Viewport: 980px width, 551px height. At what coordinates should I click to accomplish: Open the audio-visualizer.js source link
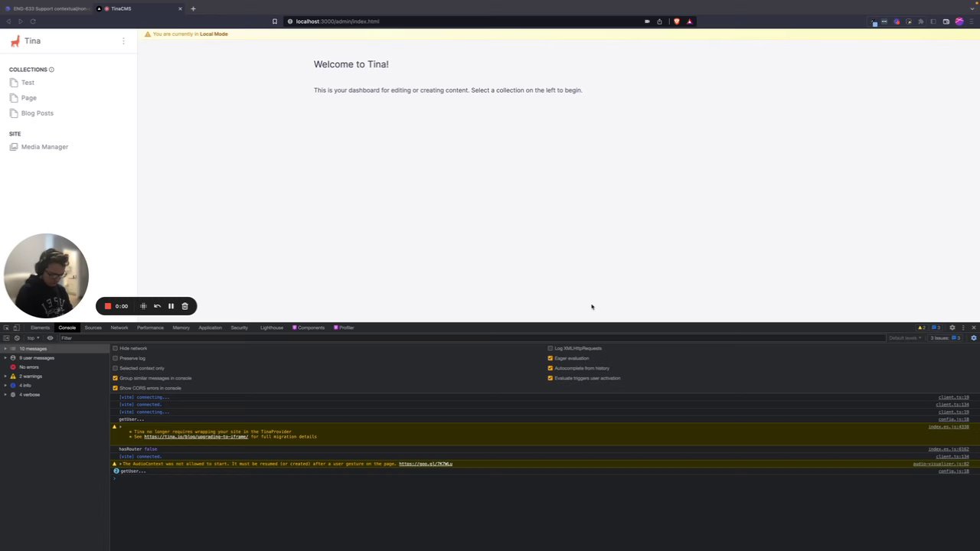coord(941,464)
